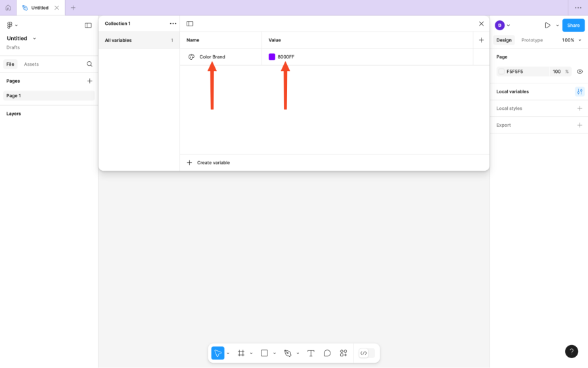
Task: Add a new page with plus icon
Action: click(x=89, y=81)
